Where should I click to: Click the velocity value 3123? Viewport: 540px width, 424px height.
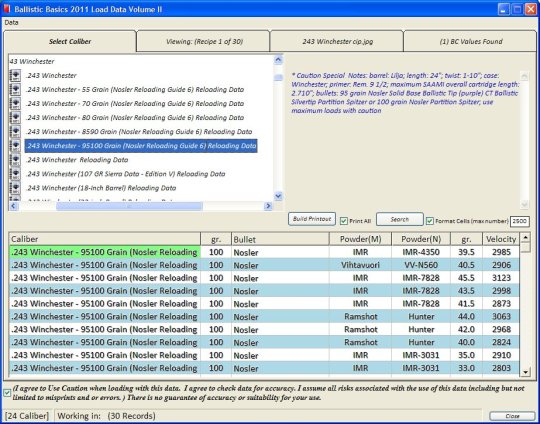[x=501, y=278]
